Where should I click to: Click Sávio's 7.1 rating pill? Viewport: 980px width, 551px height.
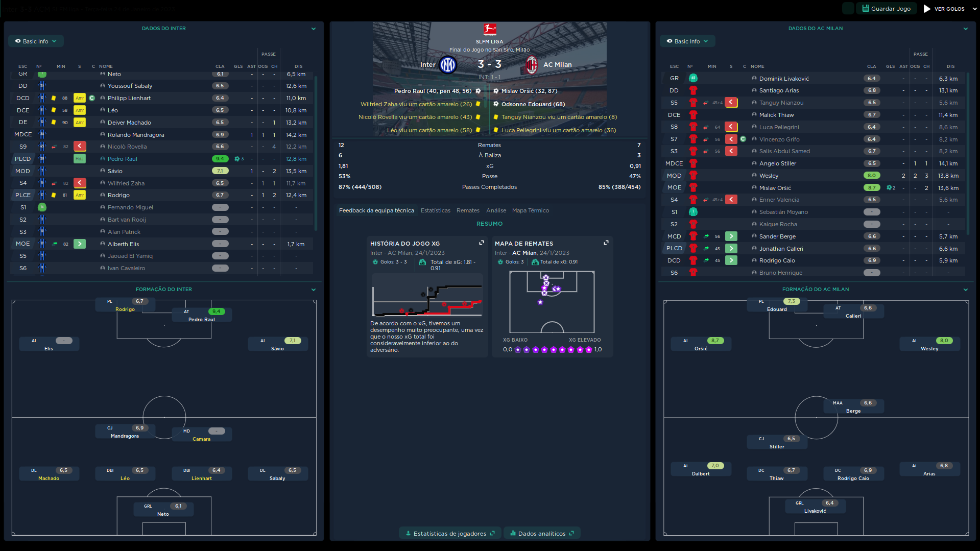click(220, 171)
